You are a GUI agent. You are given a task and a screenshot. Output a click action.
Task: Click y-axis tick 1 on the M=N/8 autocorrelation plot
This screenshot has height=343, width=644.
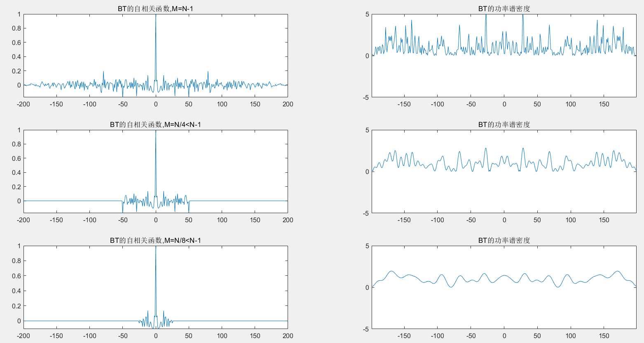pyautogui.click(x=19, y=246)
